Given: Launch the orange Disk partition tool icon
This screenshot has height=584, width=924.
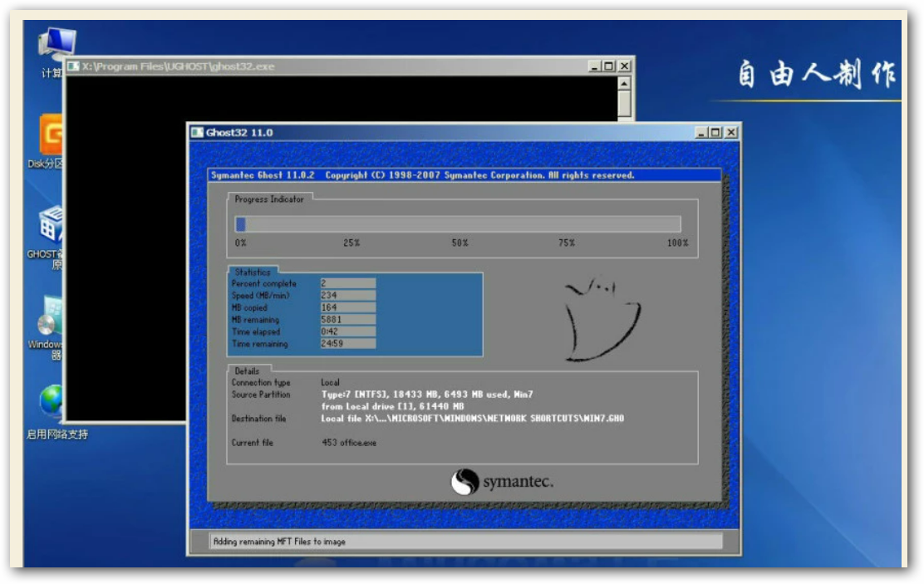Looking at the screenshot, I should [52, 135].
